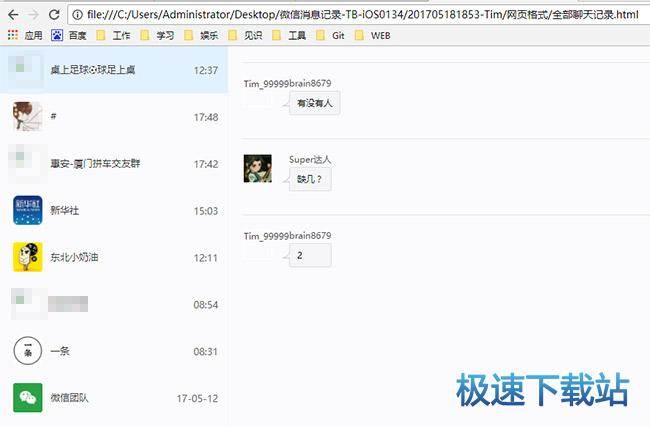Open the 东北小奶油 conversation
Image resolution: width=650 pixels, height=427 pixels.
tap(114, 257)
